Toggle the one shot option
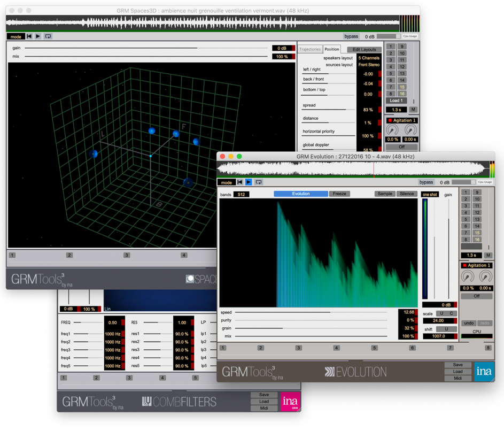This screenshot has width=504, height=431. click(430, 194)
